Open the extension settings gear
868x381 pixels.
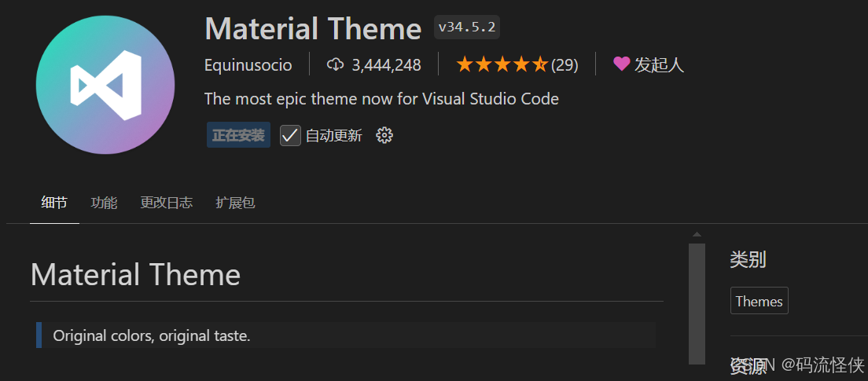(x=384, y=135)
